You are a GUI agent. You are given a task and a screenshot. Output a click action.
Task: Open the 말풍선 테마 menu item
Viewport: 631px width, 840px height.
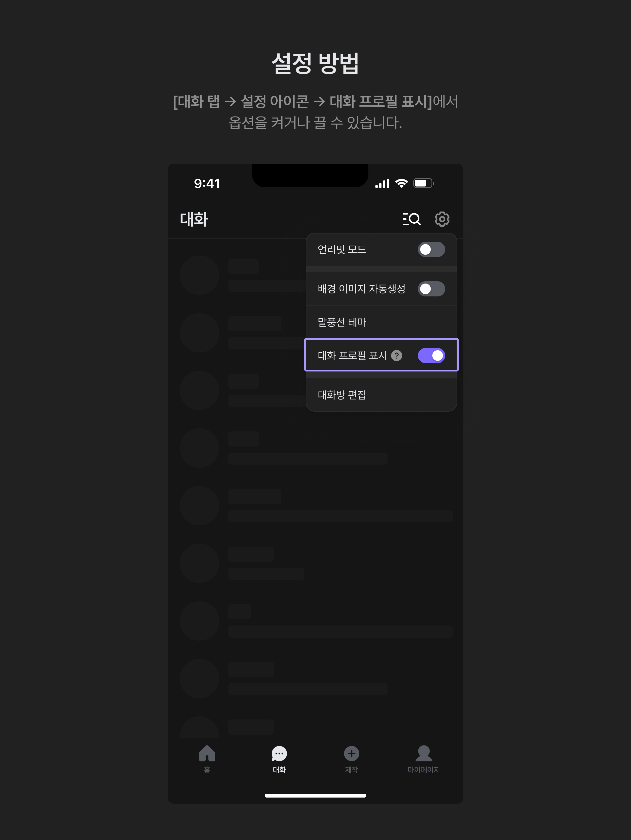(x=381, y=322)
